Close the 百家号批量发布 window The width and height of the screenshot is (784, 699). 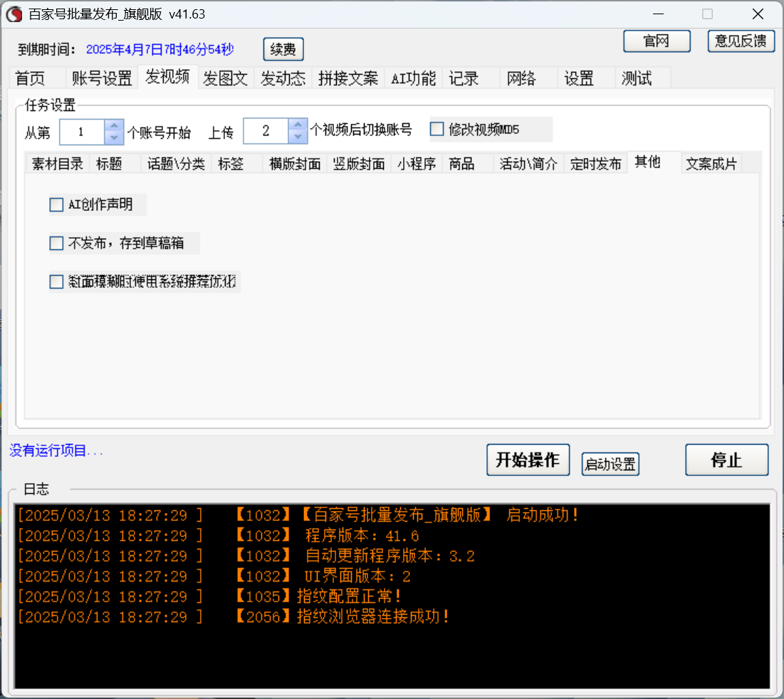point(758,14)
